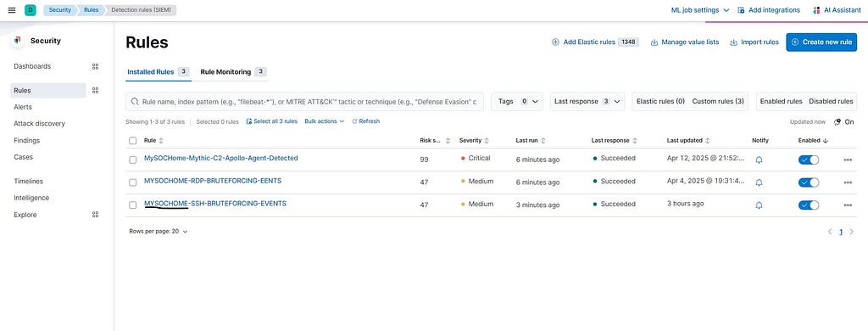Open the ML job settings dropdown

699,10
